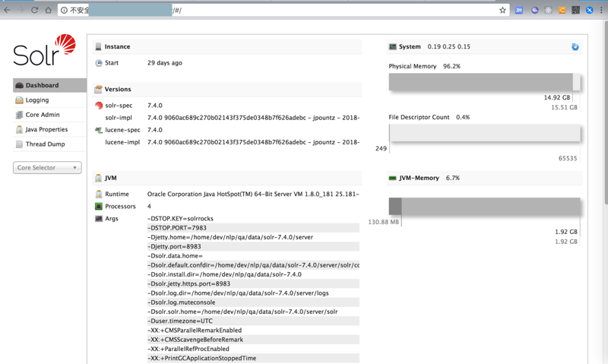Open the Core Selector dropdown
Image resolution: width=608 pixels, height=364 pixels.
click(47, 167)
